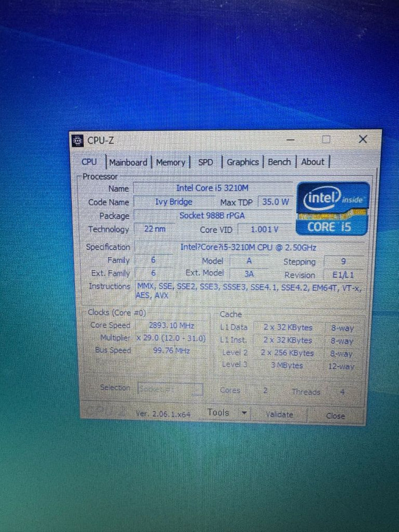
Task: Click the Name field 'Intel Core i5 3210M'
Action: click(x=213, y=188)
